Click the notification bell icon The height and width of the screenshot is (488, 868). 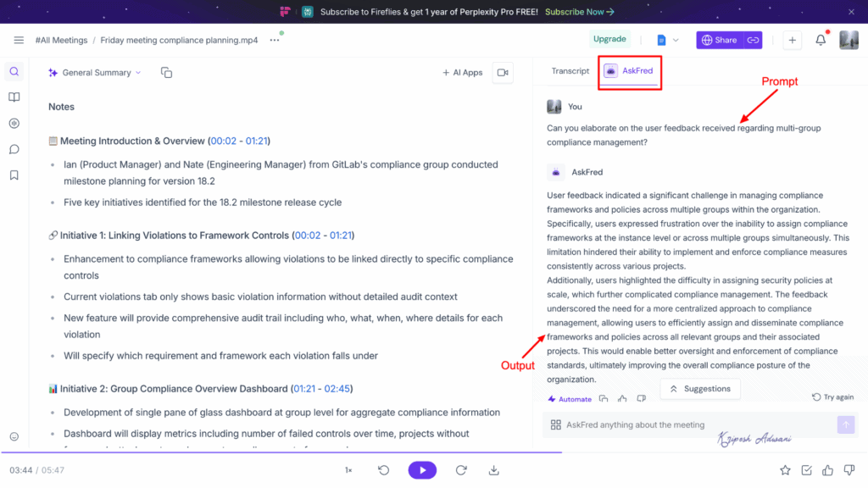tap(819, 39)
